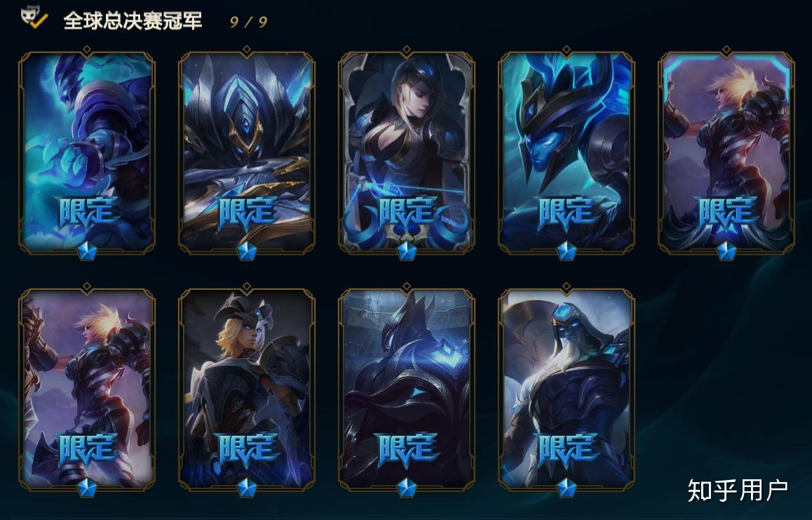Viewport: 812px width, 520px height.
Task: Choose the Championship Ryze skin card
Action: [x=567, y=390]
